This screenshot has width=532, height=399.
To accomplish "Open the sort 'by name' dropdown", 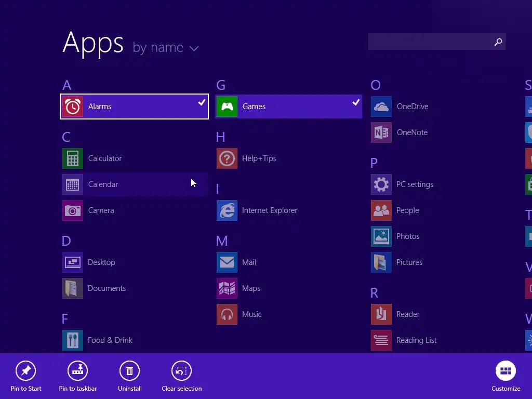I will click(166, 47).
